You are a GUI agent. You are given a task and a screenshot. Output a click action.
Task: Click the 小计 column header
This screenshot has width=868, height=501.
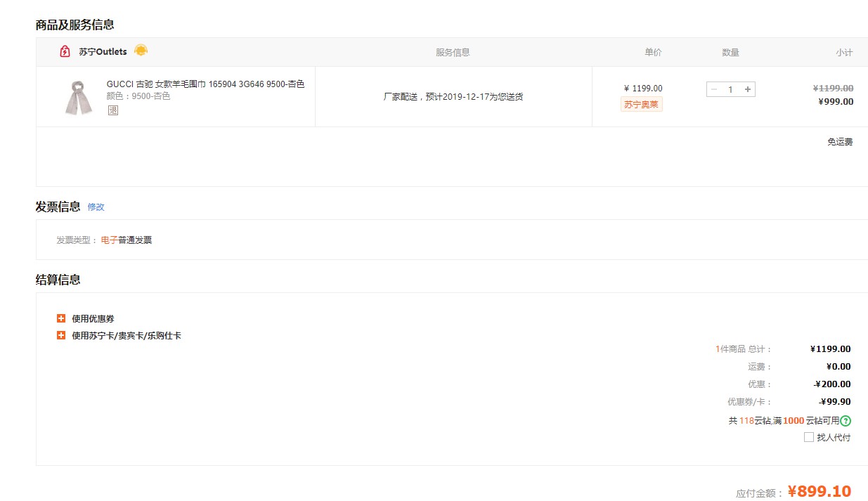tap(844, 53)
